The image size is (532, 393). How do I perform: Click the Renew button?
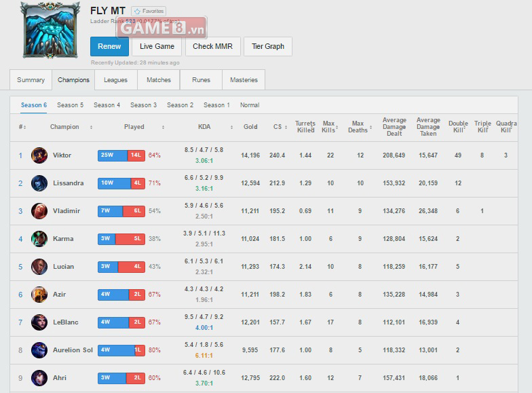tap(109, 46)
